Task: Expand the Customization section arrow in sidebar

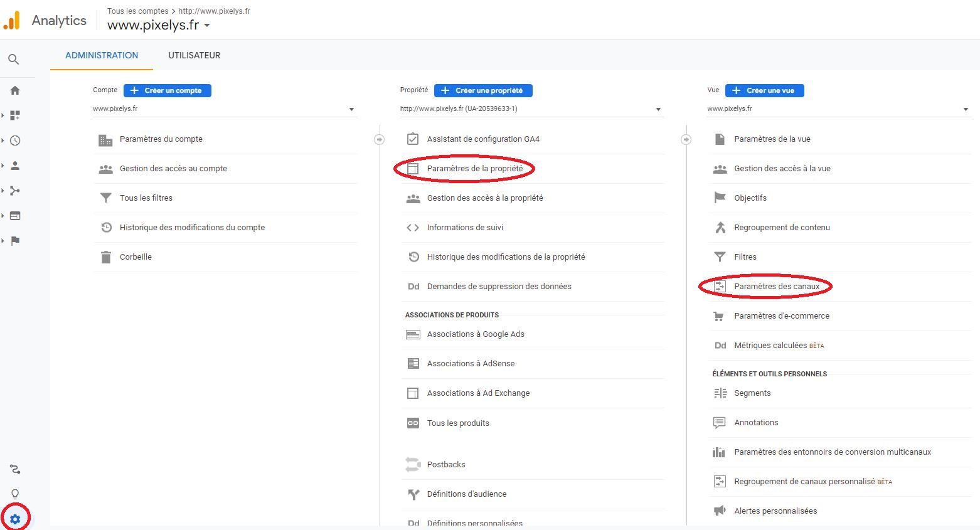Action: pos(3,115)
